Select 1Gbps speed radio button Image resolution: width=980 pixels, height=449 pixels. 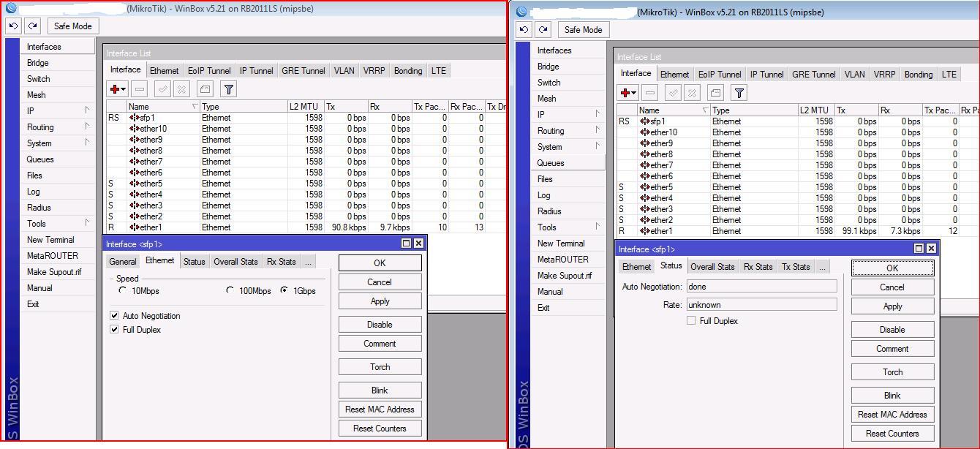coord(284,290)
